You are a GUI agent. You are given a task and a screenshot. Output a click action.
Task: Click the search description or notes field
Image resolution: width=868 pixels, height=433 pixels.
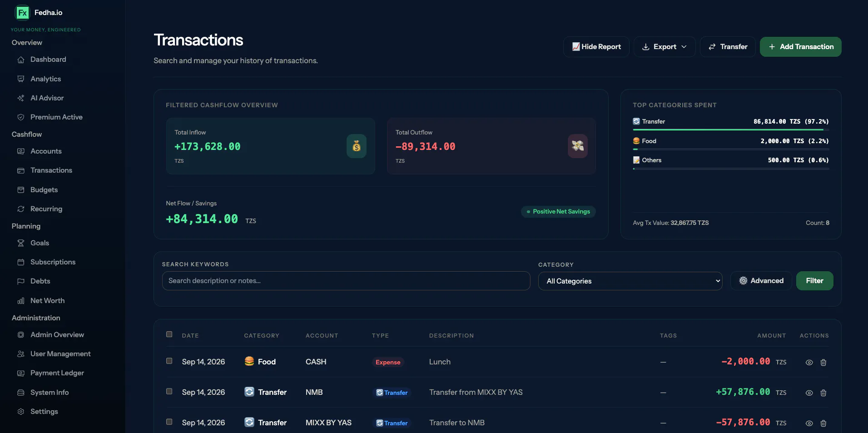pyautogui.click(x=346, y=281)
